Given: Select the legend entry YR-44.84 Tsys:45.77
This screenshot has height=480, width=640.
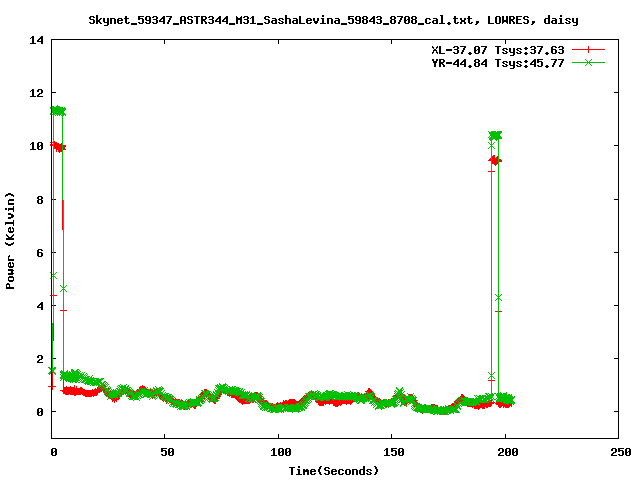Looking at the screenshot, I should (x=498, y=63).
